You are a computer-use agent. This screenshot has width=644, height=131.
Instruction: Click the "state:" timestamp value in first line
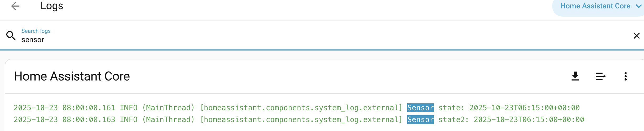[x=524, y=108]
